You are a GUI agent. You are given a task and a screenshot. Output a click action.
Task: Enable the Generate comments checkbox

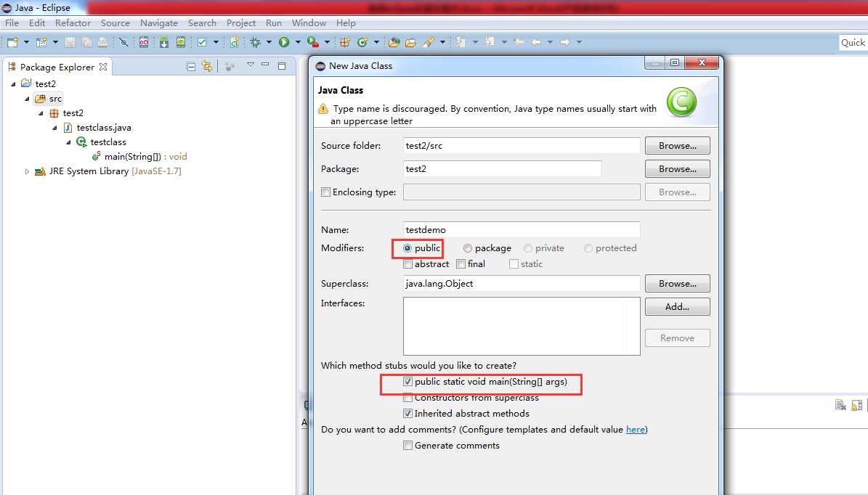point(408,445)
